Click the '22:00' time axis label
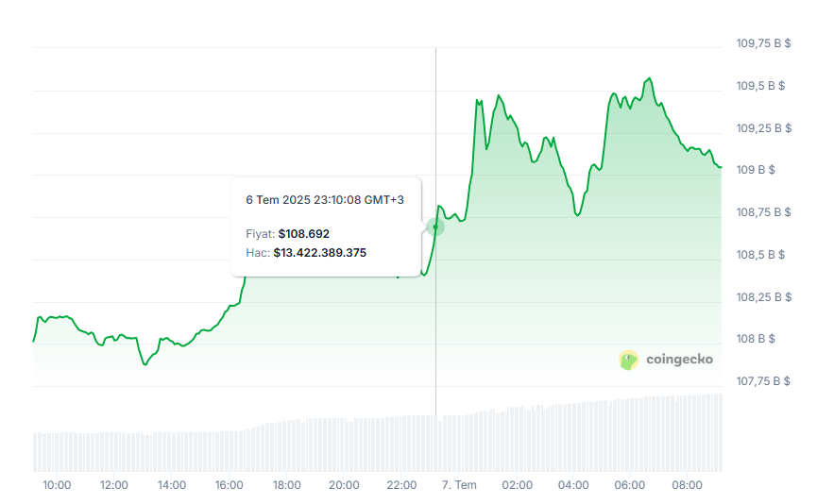 (x=401, y=485)
